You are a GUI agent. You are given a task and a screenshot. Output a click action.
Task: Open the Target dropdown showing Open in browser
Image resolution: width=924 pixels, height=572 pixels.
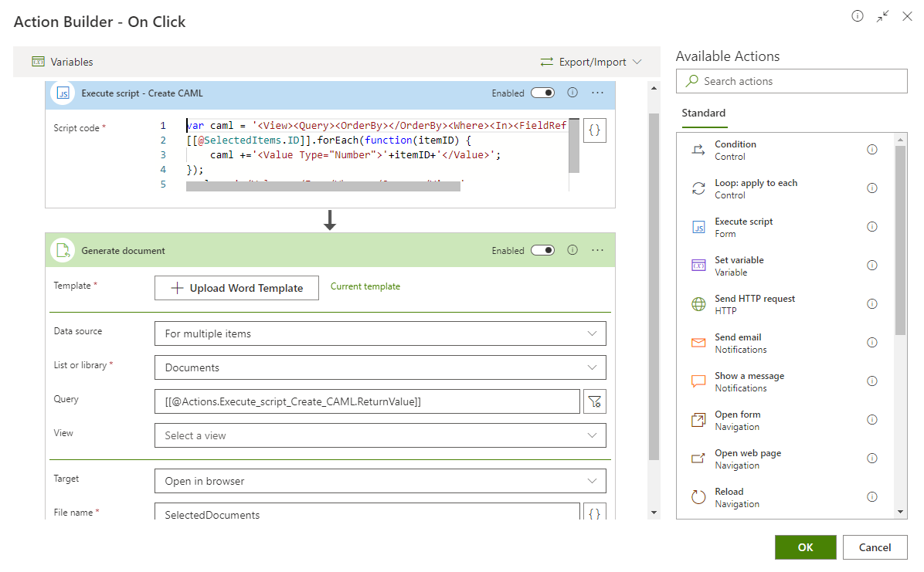pos(380,481)
